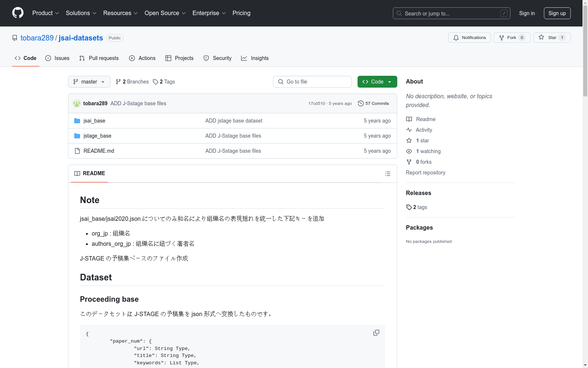
Task: Click the fork icon beside 0 forks
Action: 409,162
